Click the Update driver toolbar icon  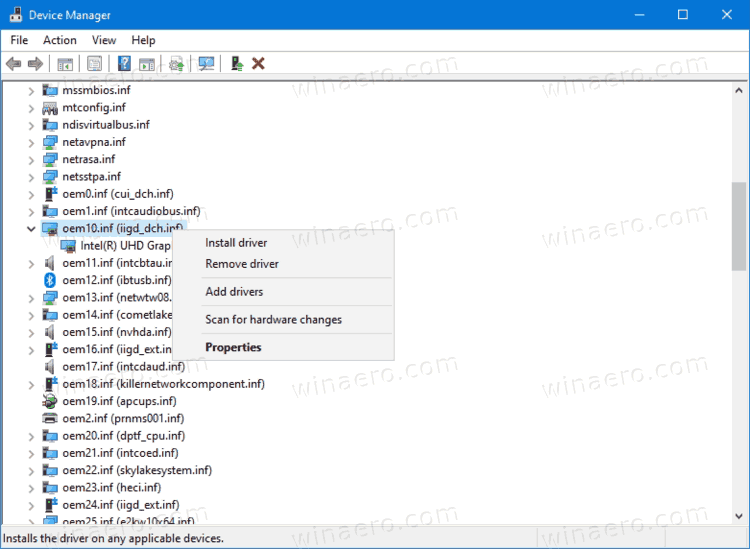point(176,64)
